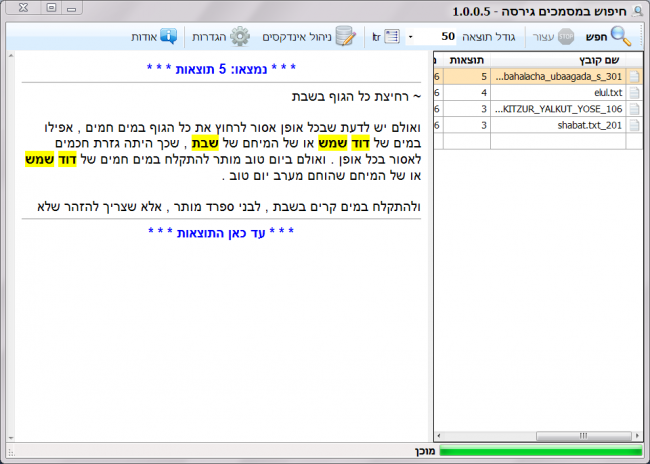Click the application icon in title bar

[x=637, y=11]
